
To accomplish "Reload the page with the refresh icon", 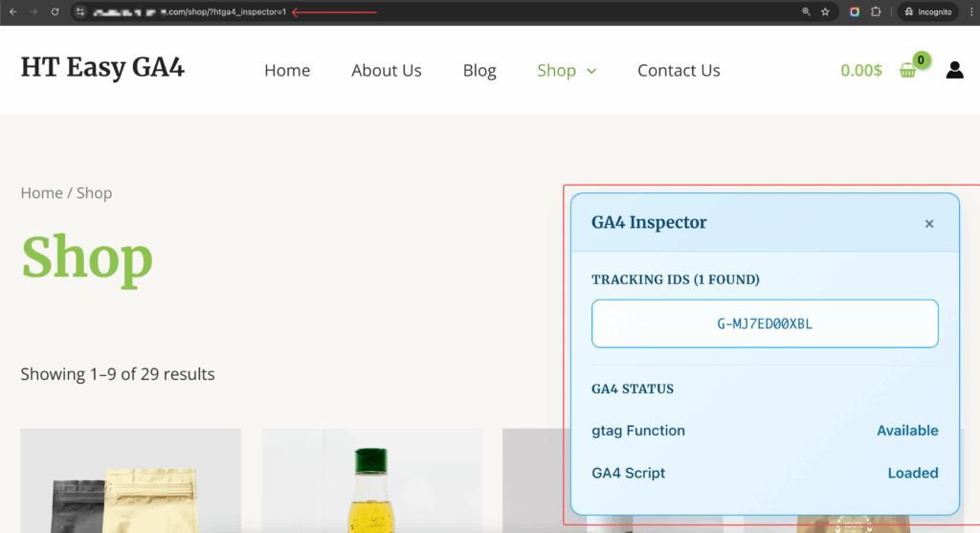I will [x=55, y=11].
